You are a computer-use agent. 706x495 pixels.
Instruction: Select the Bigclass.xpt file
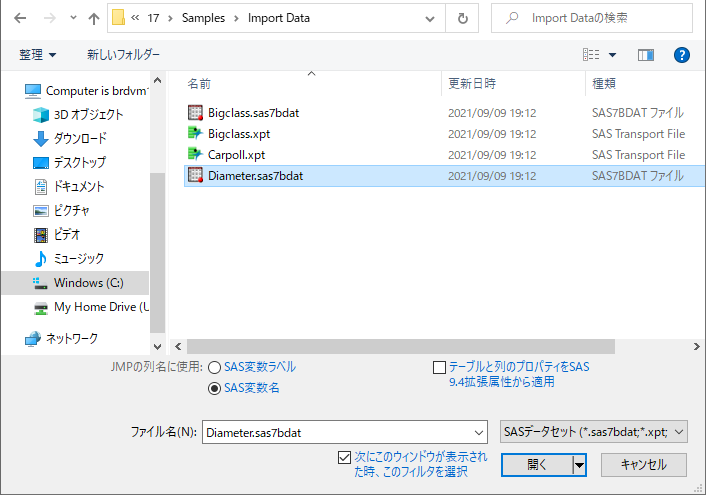239,134
